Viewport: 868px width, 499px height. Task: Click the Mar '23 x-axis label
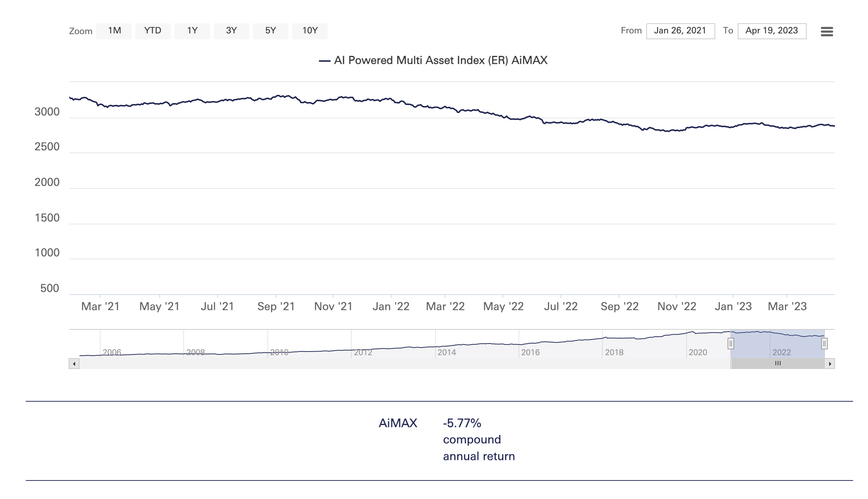tap(787, 307)
